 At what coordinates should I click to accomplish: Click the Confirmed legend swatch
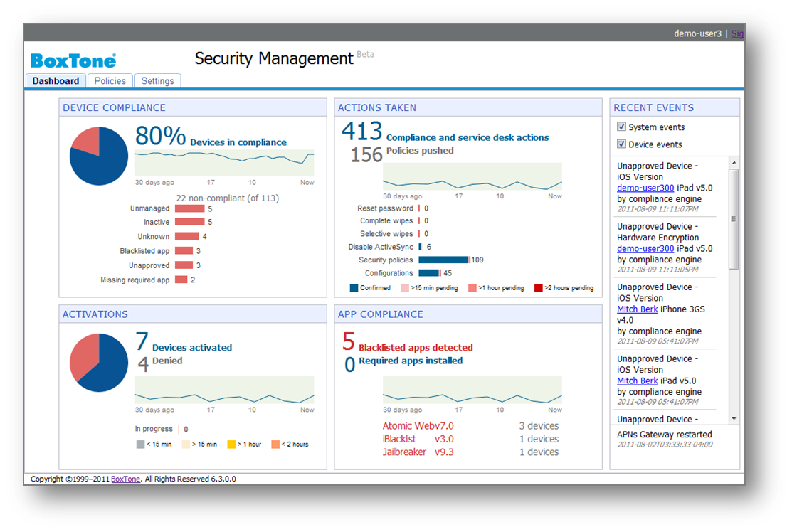pyautogui.click(x=354, y=288)
